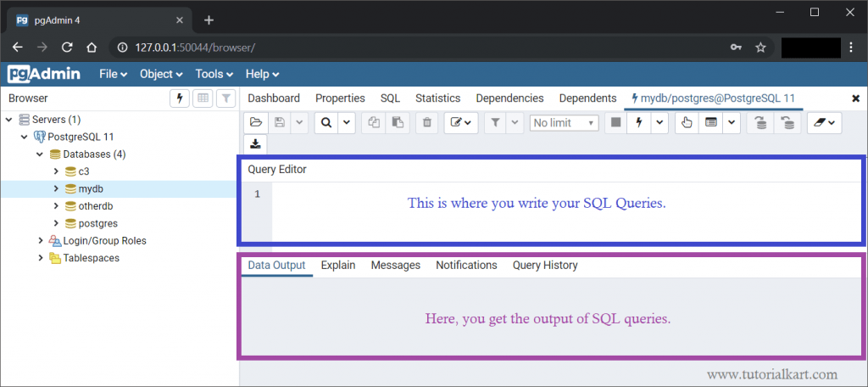Switch to the Query History tab

pyautogui.click(x=545, y=266)
